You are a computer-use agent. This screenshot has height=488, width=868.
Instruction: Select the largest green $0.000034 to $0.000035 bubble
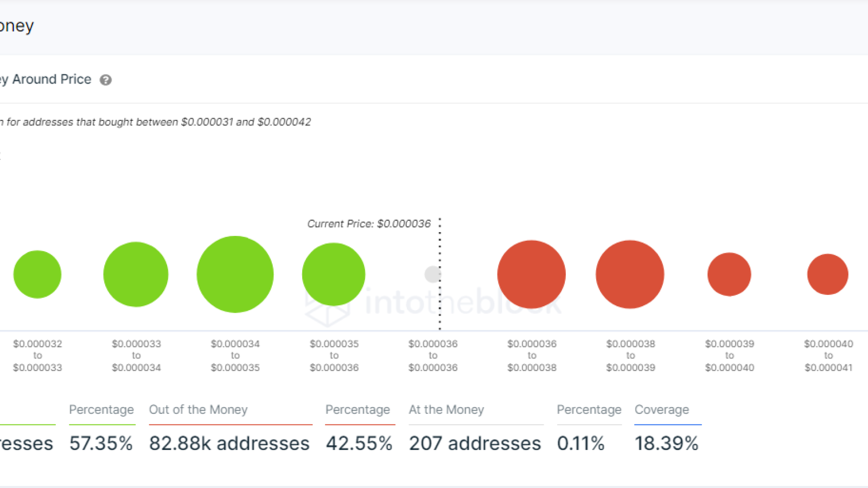pyautogui.click(x=235, y=274)
